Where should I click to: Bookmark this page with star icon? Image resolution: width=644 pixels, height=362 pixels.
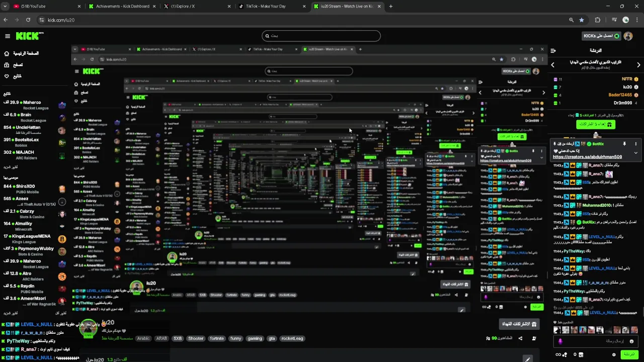582,20
